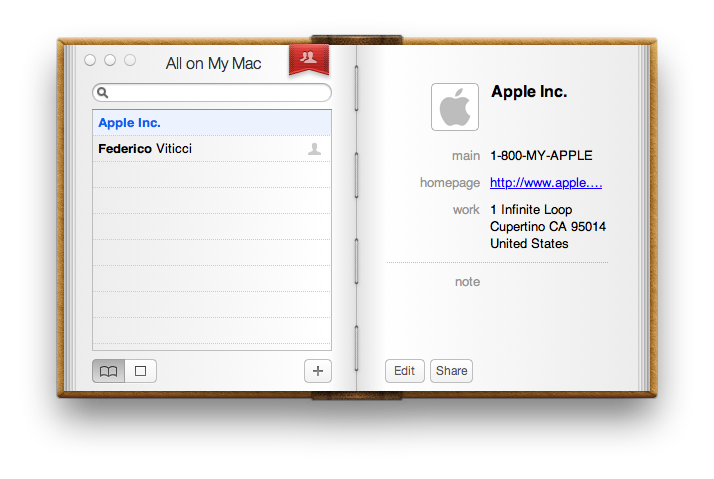
Task: Focus the contacts search field
Action: [212, 93]
